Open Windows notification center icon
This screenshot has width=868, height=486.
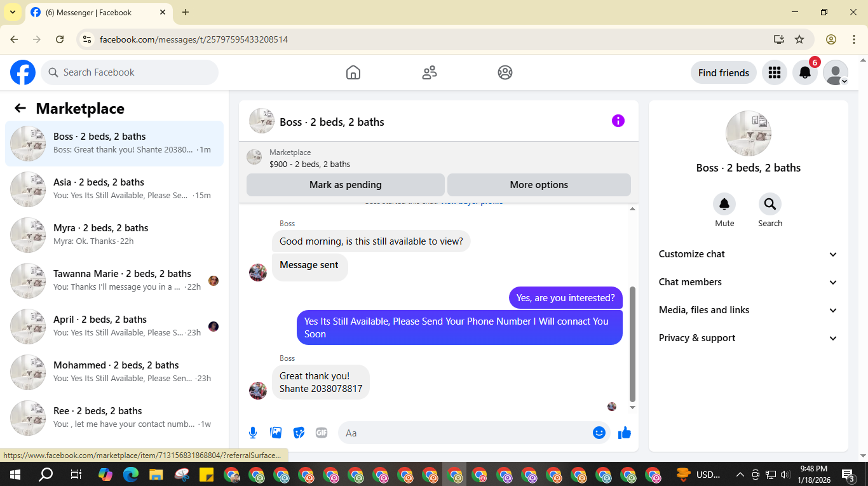point(848,475)
